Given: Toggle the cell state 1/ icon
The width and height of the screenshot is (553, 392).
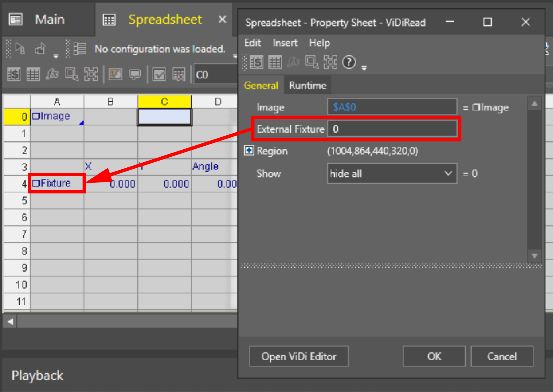Looking at the screenshot, I should (115, 74).
